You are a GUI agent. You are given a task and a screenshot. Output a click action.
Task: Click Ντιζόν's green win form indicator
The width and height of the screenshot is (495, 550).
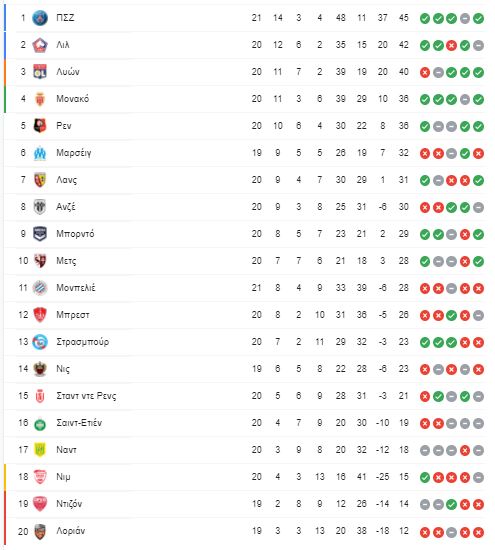pos(451,504)
